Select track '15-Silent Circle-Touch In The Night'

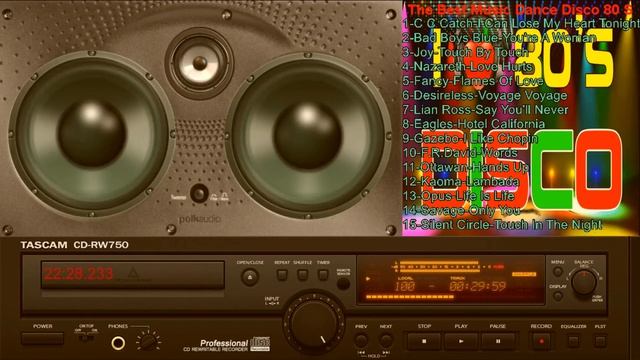(502, 224)
